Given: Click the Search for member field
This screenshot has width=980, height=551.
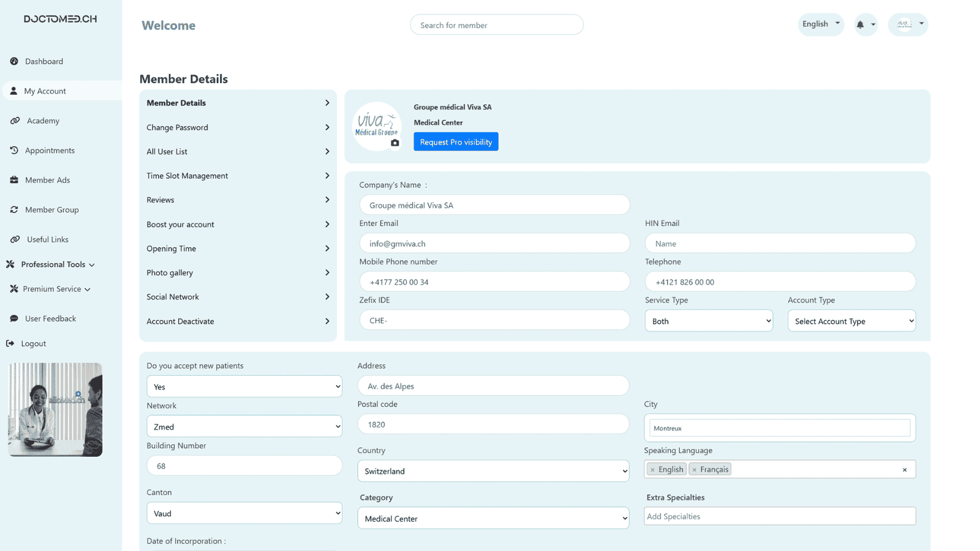Looking at the screenshot, I should [496, 25].
